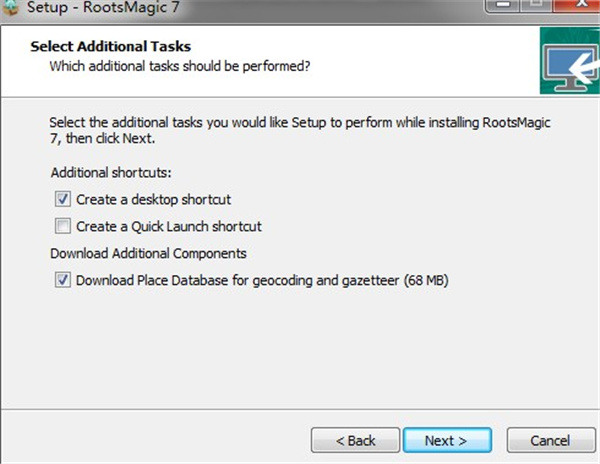Maximize the Setup window
Image resolution: width=600 pixels, height=464 pixels.
pyautogui.click(x=536, y=5)
